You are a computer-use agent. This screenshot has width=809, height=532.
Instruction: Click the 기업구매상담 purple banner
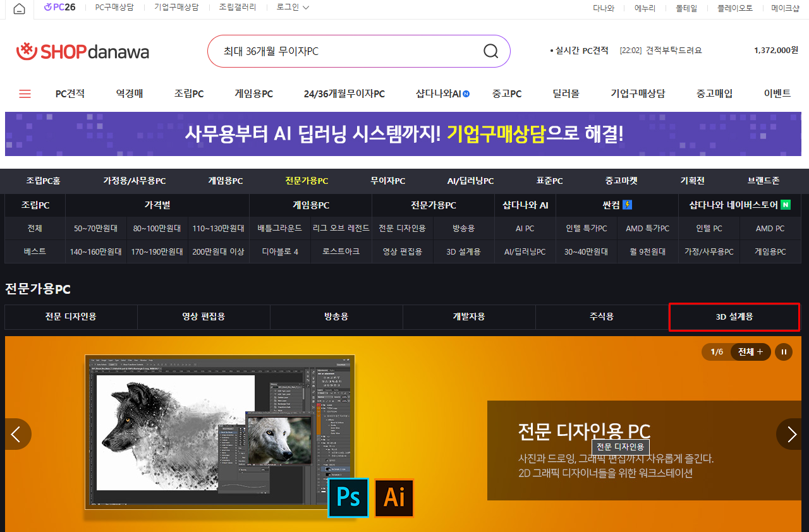[x=403, y=134]
